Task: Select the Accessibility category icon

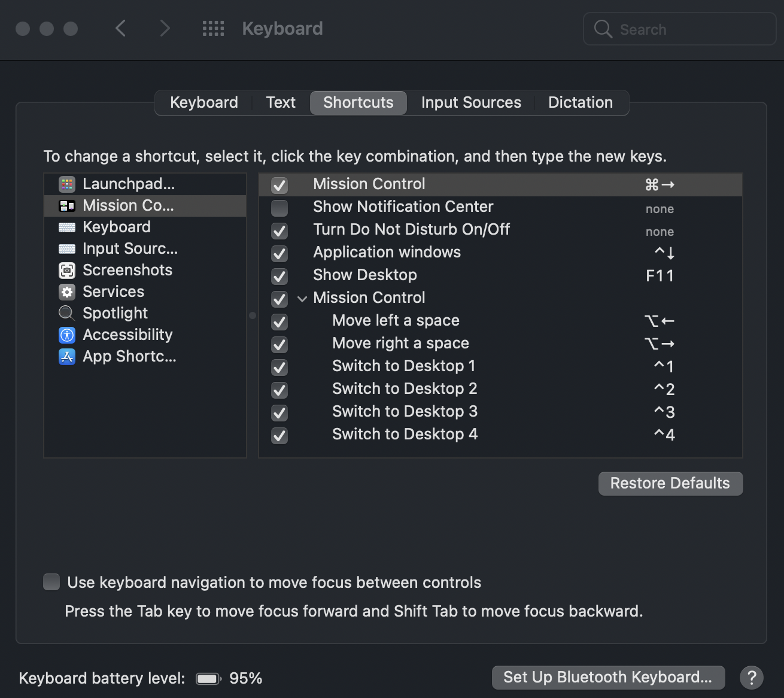Action: click(67, 335)
